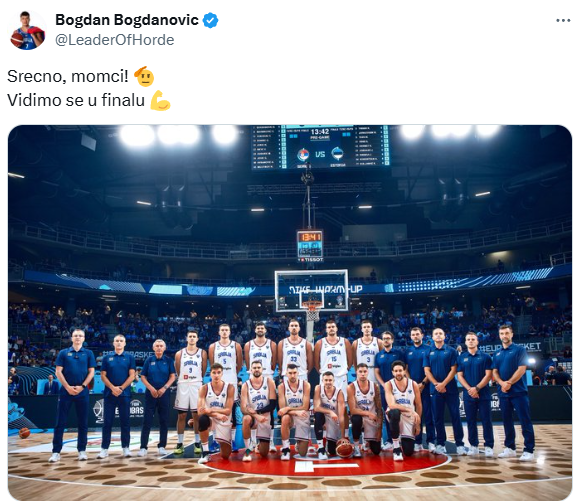Open Bogdan Bogdanovic's profile avatar
The height and width of the screenshot is (501, 579).
(x=27, y=30)
